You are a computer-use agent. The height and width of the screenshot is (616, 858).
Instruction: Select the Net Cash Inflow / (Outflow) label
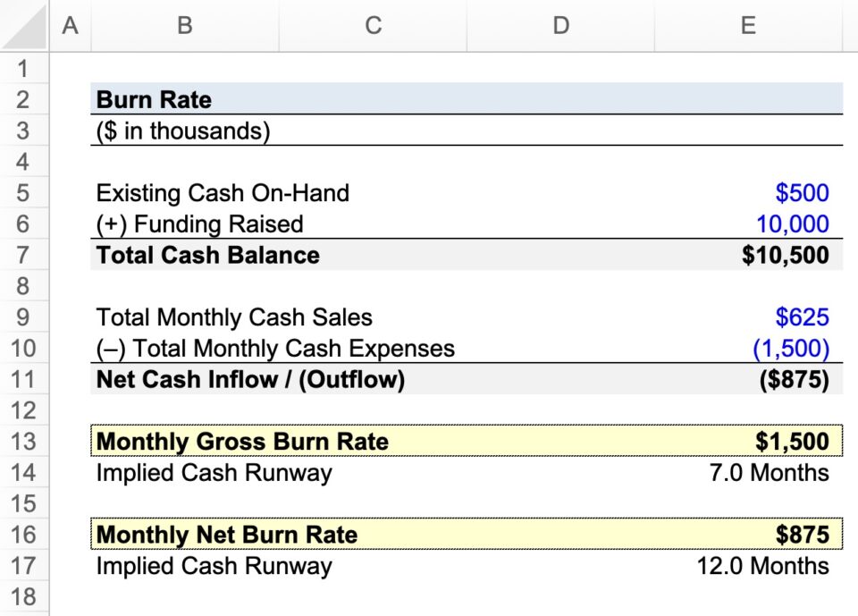(x=184, y=379)
